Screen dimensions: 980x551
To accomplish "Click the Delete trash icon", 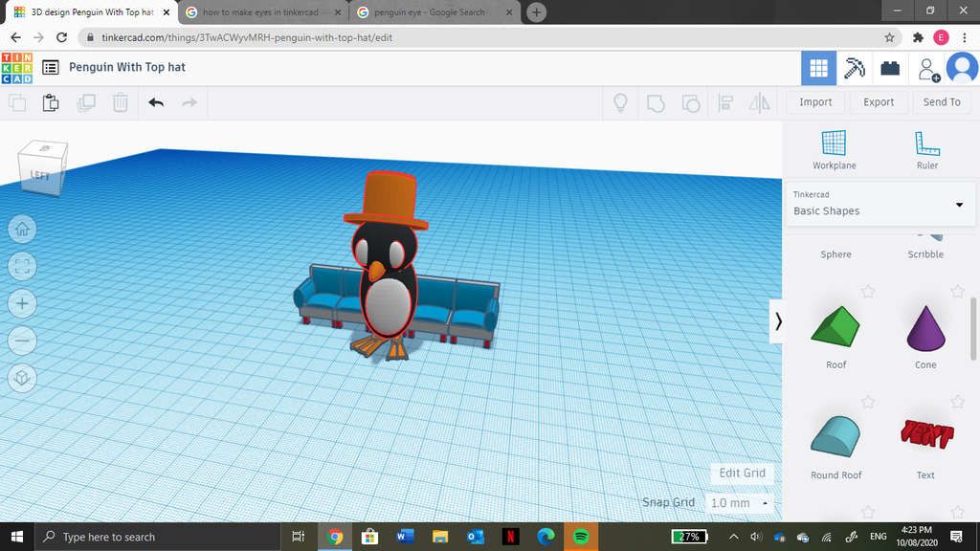I will coord(120,102).
